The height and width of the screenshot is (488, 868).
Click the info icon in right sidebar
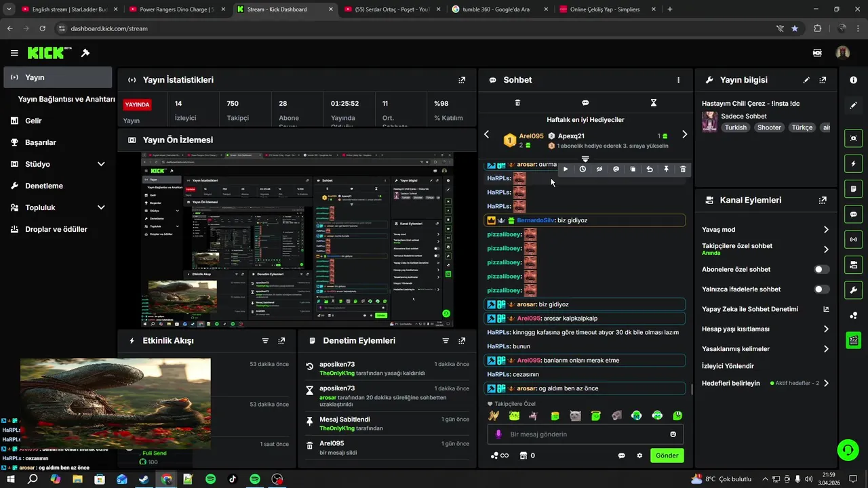tap(853, 80)
